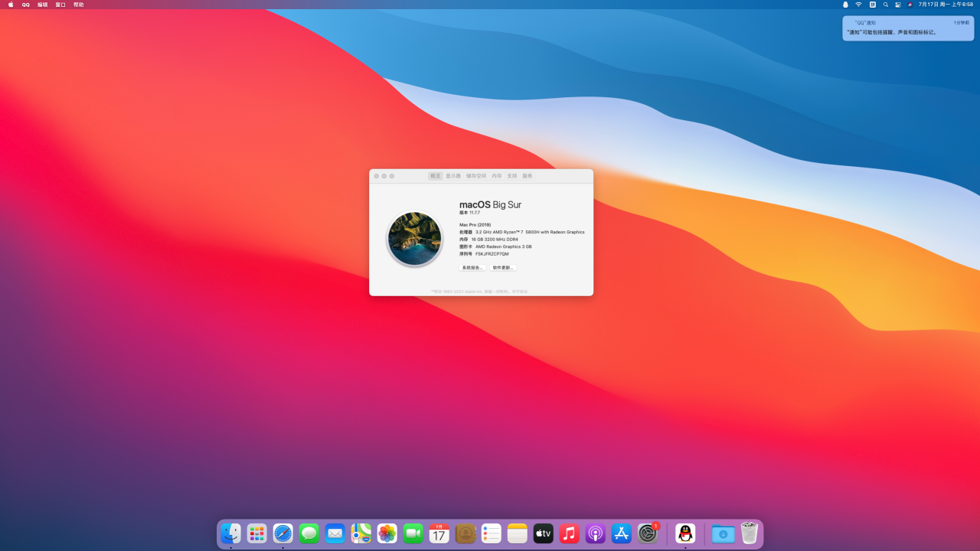Image resolution: width=980 pixels, height=551 pixels.
Task: Open the 帮助 menu
Action: click(79, 5)
